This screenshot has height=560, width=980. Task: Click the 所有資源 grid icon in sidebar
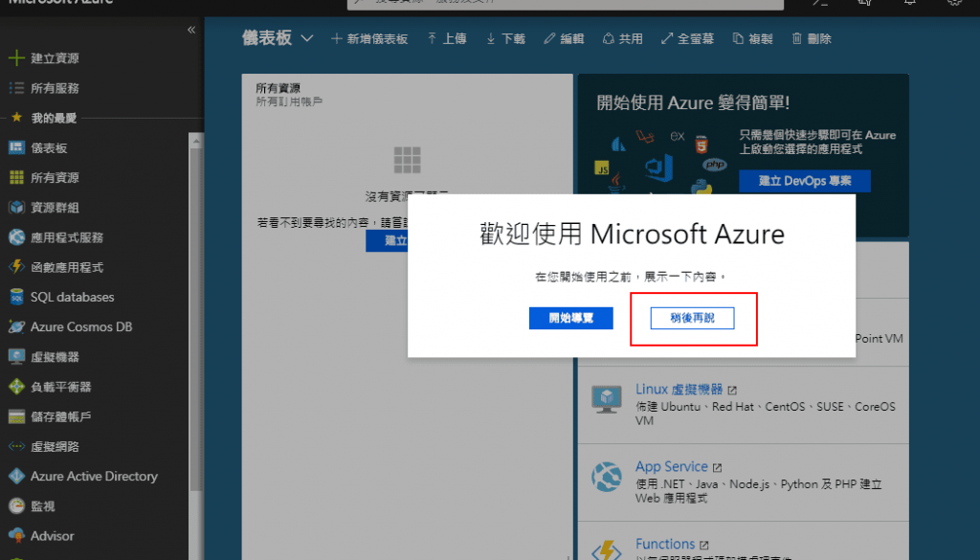coord(16,177)
